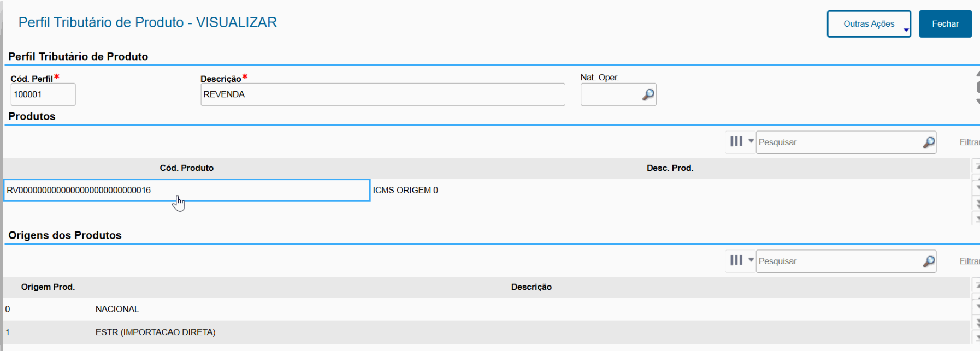
Task: Sort by Cód. Produto column header
Action: [186, 168]
